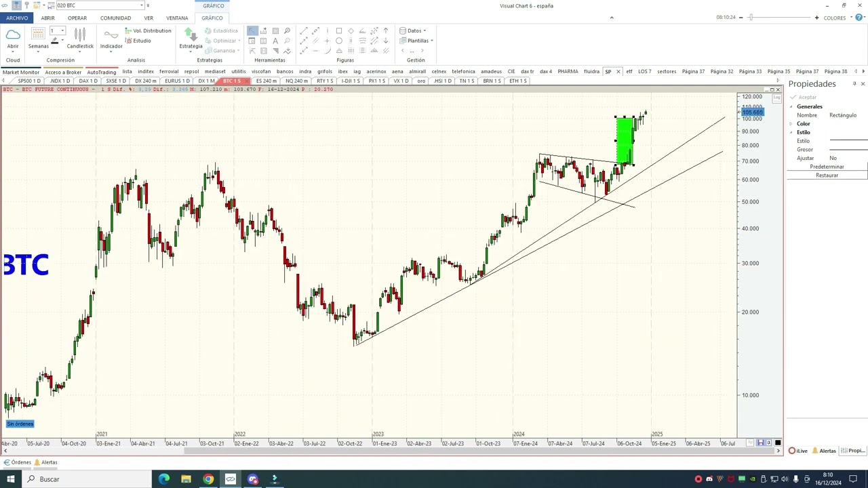The width and height of the screenshot is (868, 488).
Task: Click the zoom magnifier tool
Action: click(287, 30)
